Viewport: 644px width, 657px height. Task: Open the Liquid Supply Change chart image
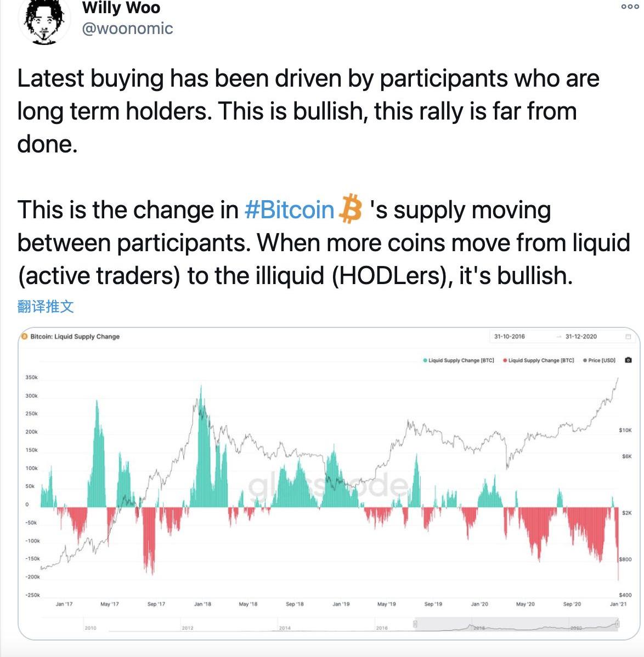[x=329, y=484]
